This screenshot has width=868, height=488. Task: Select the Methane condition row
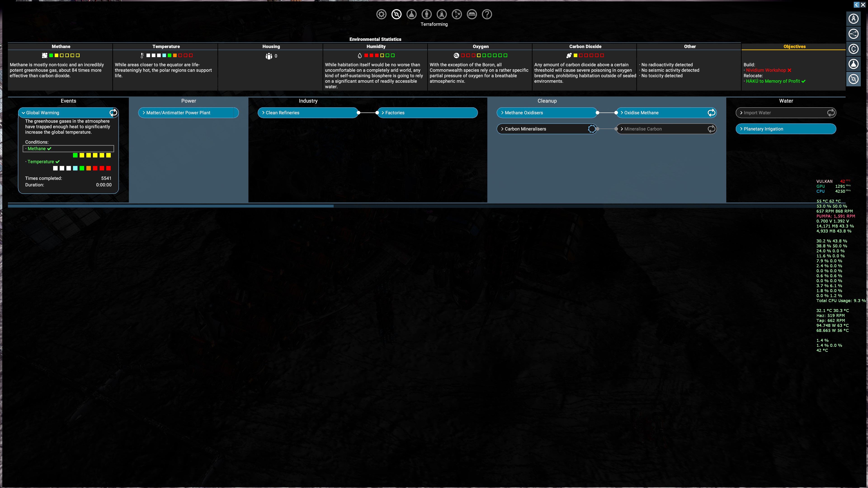tap(68, 148)
